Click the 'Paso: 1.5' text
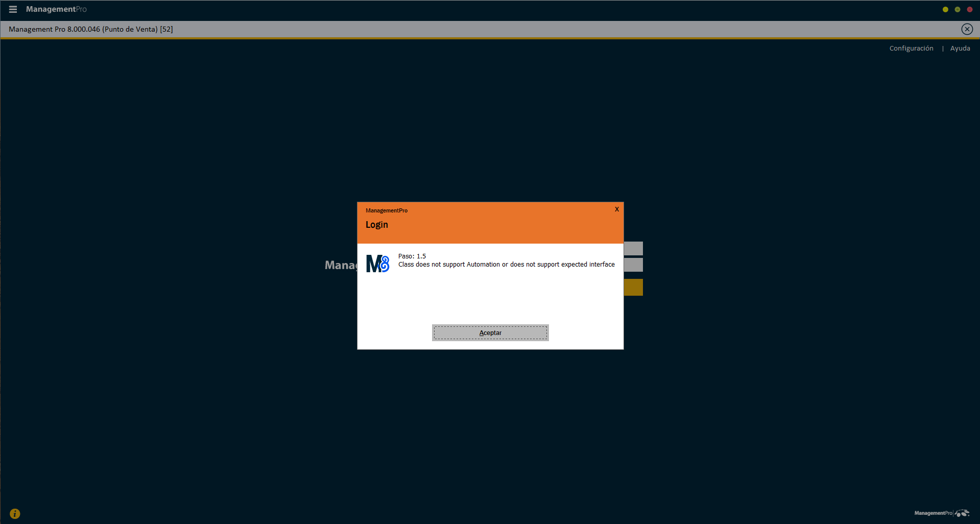Image resolution: width=980 pixels, height=524 pixels. tap(412, 256)
